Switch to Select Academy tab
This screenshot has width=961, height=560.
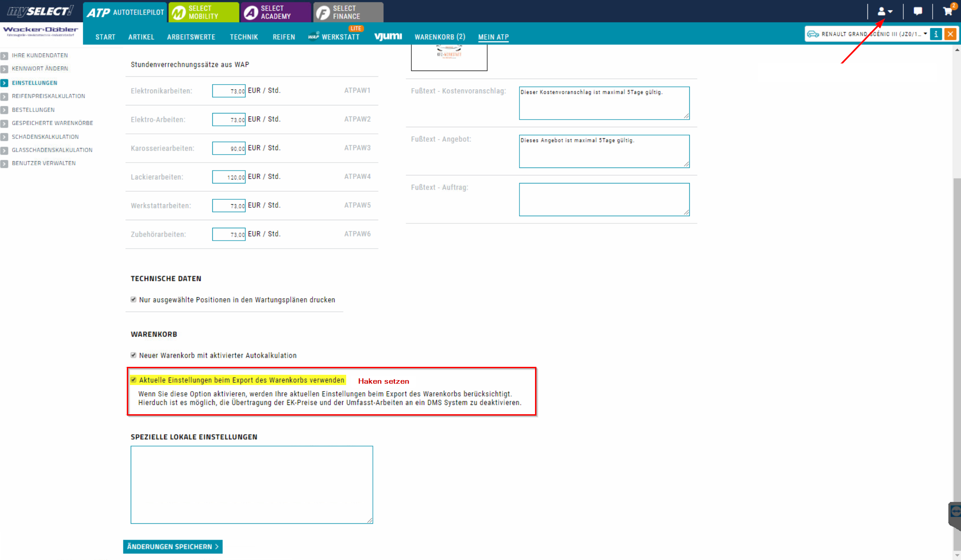pyautogui.click(x=276, y=12)
